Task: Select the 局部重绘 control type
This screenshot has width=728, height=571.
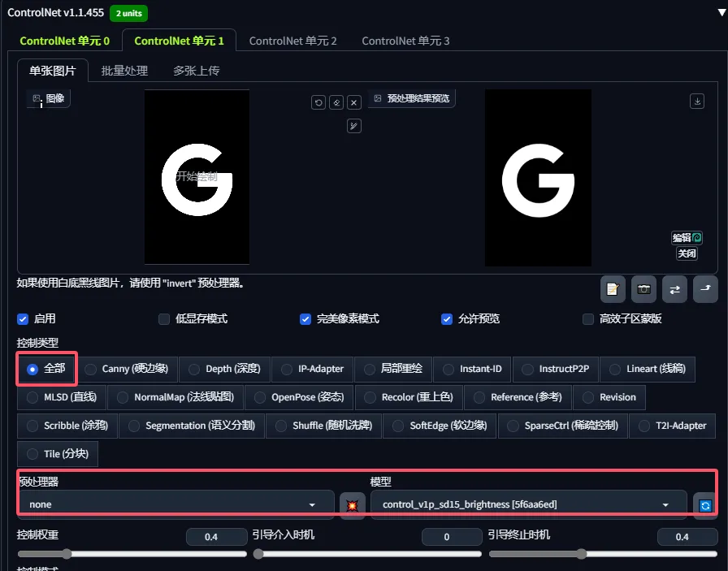Action: point(393,369)
